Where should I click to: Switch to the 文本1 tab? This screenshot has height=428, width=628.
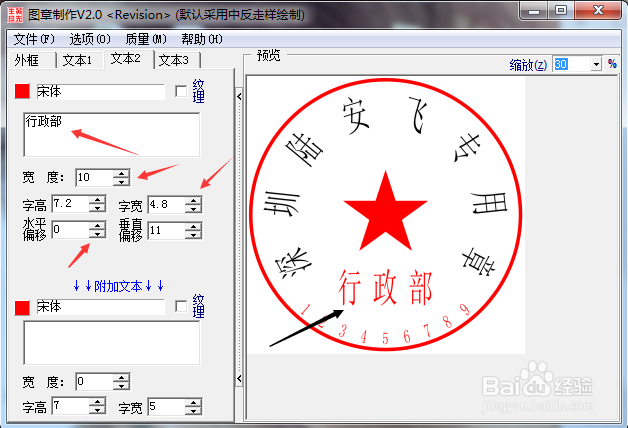click(x=79, y=60)
